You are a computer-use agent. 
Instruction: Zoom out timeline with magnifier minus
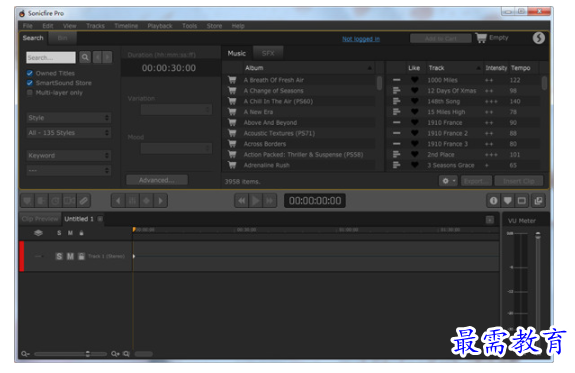tap(25, 354)
